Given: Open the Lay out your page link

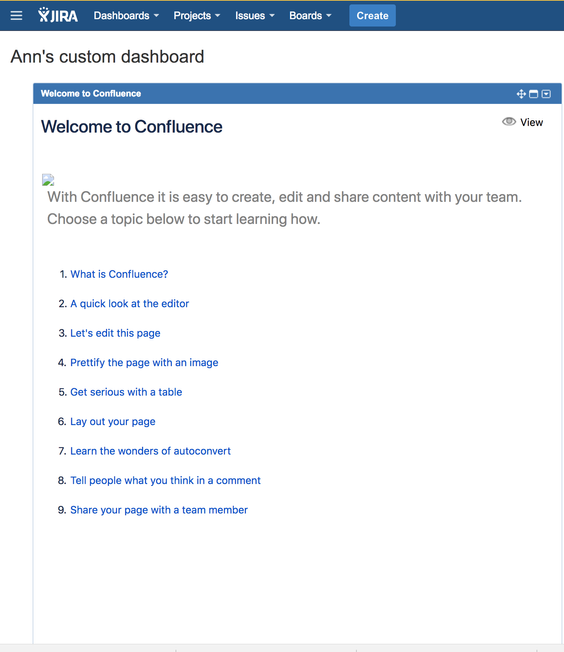Looking at the screenshot, I should pyautogui.click(x=113, y=422).
